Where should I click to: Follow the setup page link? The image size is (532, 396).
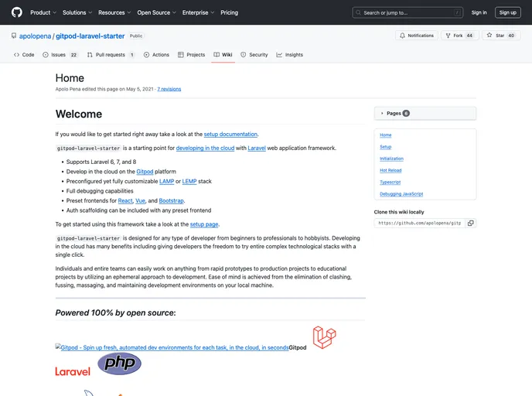tap(204, 224)
